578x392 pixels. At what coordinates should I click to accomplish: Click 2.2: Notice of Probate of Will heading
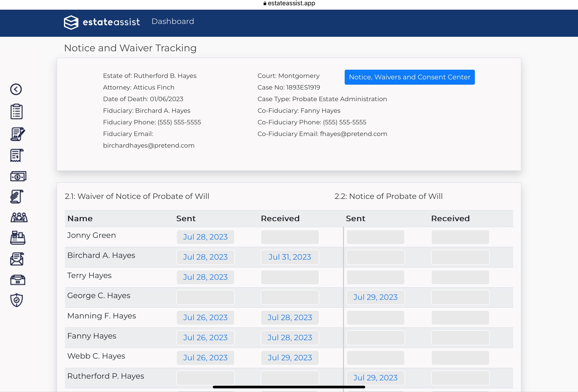pyautogui.click(x=388, y=196)
